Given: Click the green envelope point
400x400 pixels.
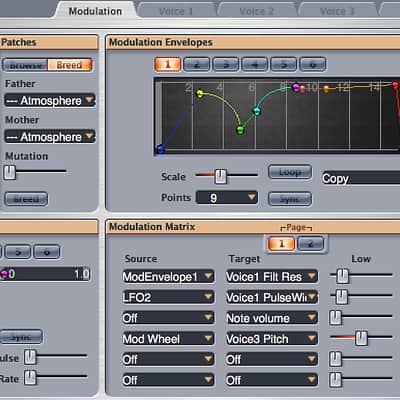Looking at the screenshot, I should pyautogui.click(x=240, y=130).
